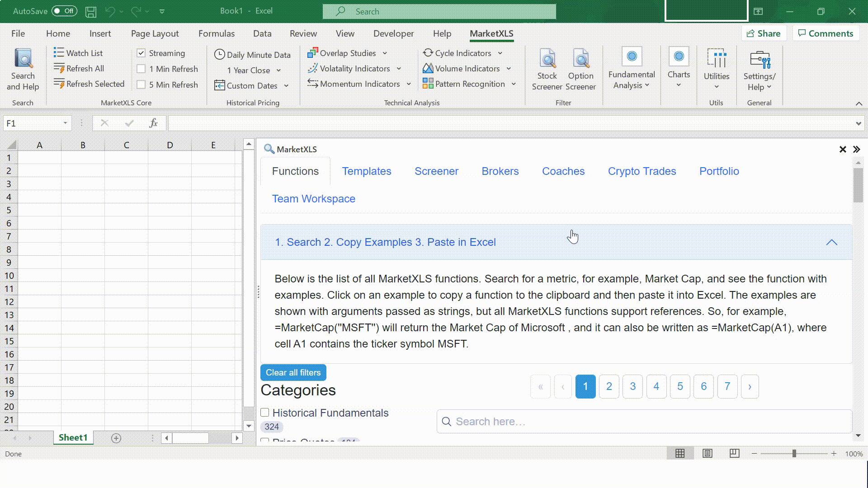This screenshot has height=488, width=868.
Task: Expand Volatility Indicators menu
Action: (399, 69)
